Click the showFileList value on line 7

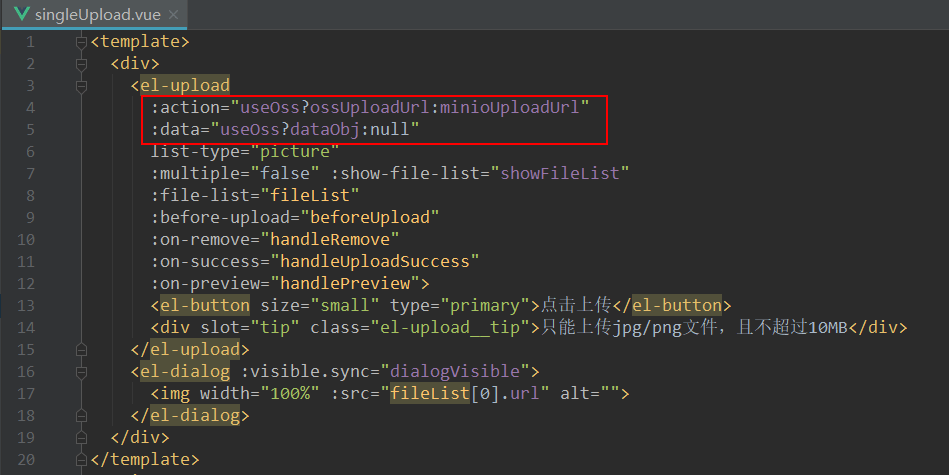click(x=560, y=174)
